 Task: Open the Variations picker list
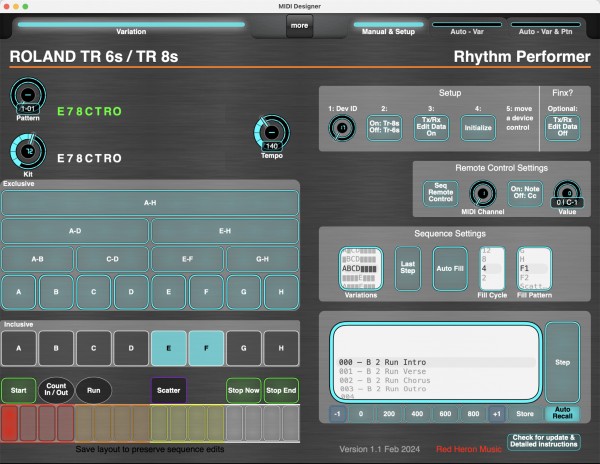click(x=360, y=269)
